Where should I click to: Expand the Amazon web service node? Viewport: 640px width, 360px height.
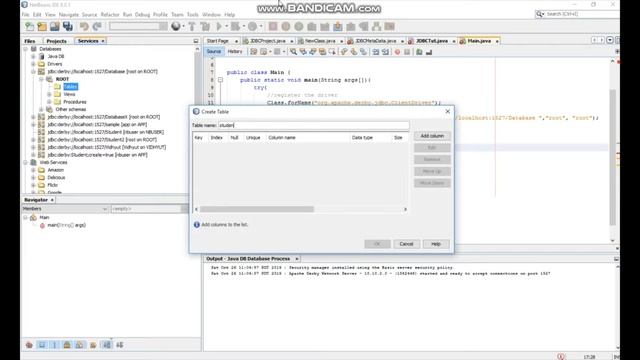coord(33,170)
